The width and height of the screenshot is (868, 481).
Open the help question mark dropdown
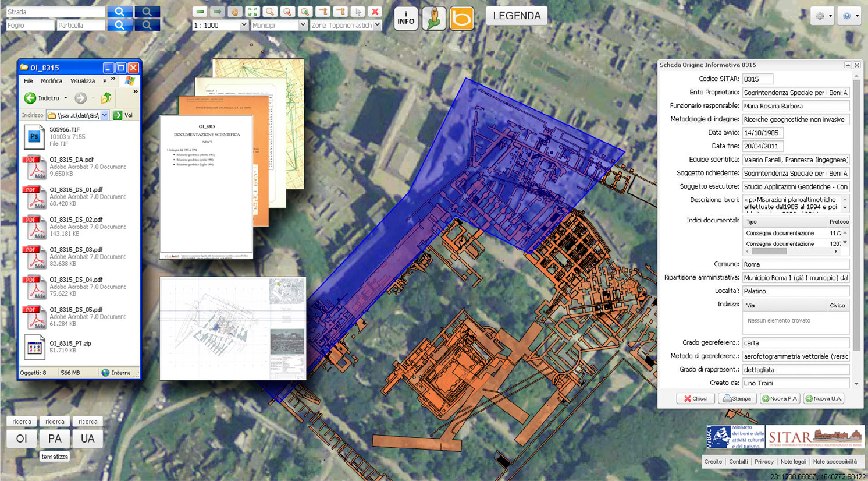pos(849,16)
